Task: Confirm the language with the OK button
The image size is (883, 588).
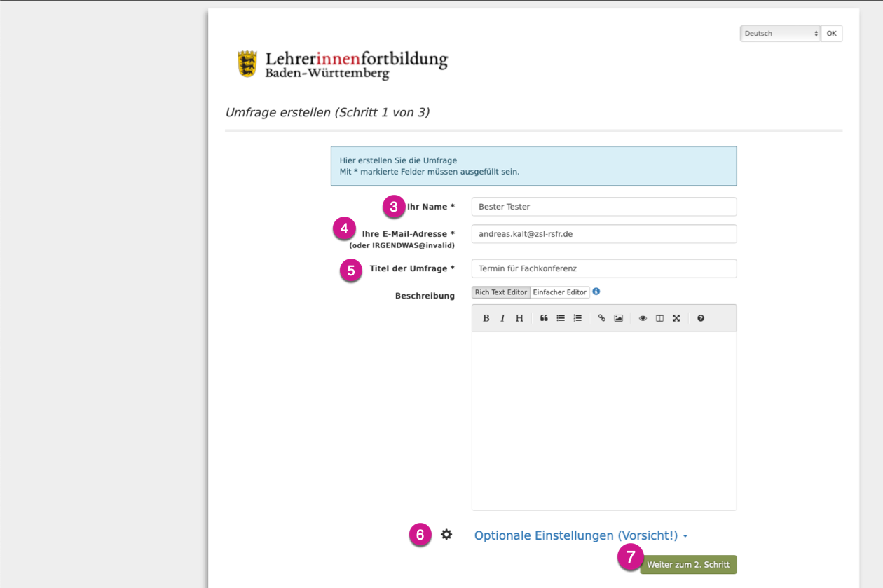Action: coord(831,34)
